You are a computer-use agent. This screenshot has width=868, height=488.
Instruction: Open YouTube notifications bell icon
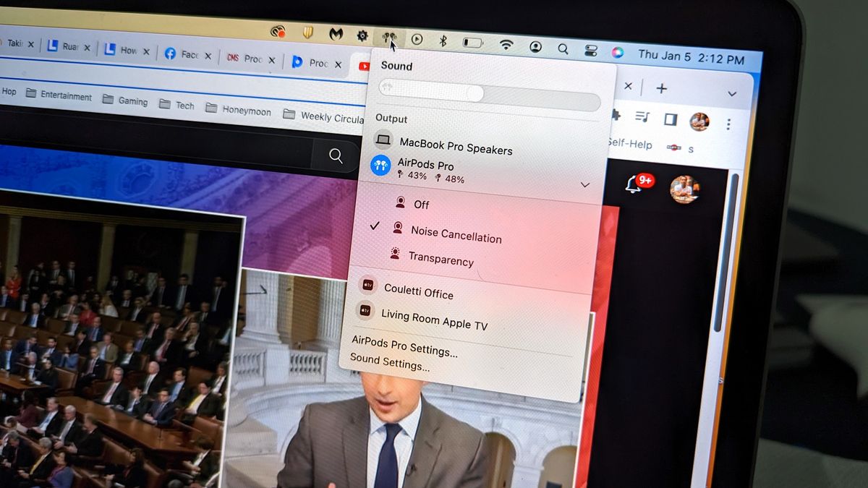click(x=633, y=184)
